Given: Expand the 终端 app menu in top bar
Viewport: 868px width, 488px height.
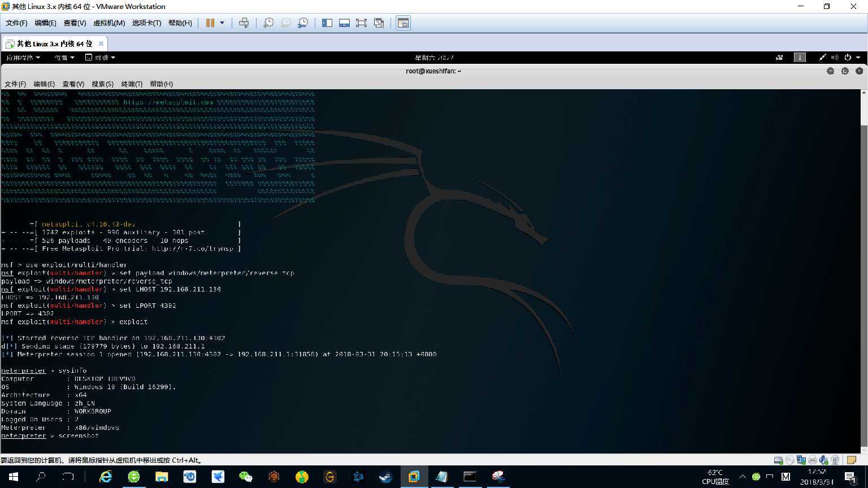Looking at the screenshot, I should (x=100, y=58).
